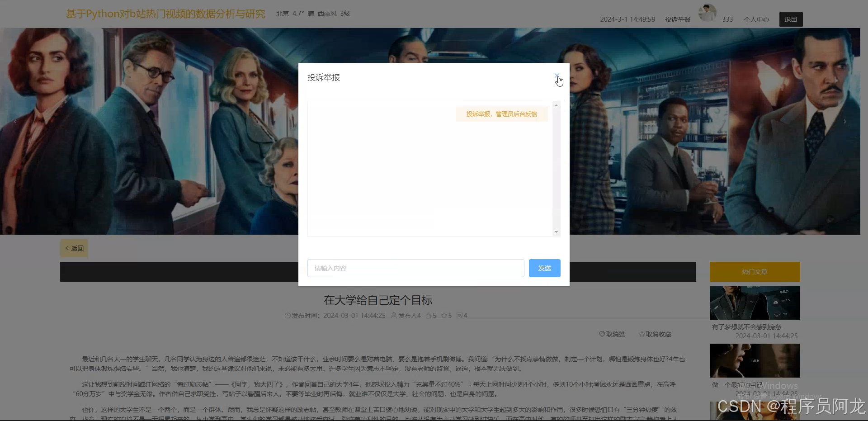This screenshot has width=868, height=421.
Task: Click the weather text 北京 4.7° 晴
Action: coord(295,14)
